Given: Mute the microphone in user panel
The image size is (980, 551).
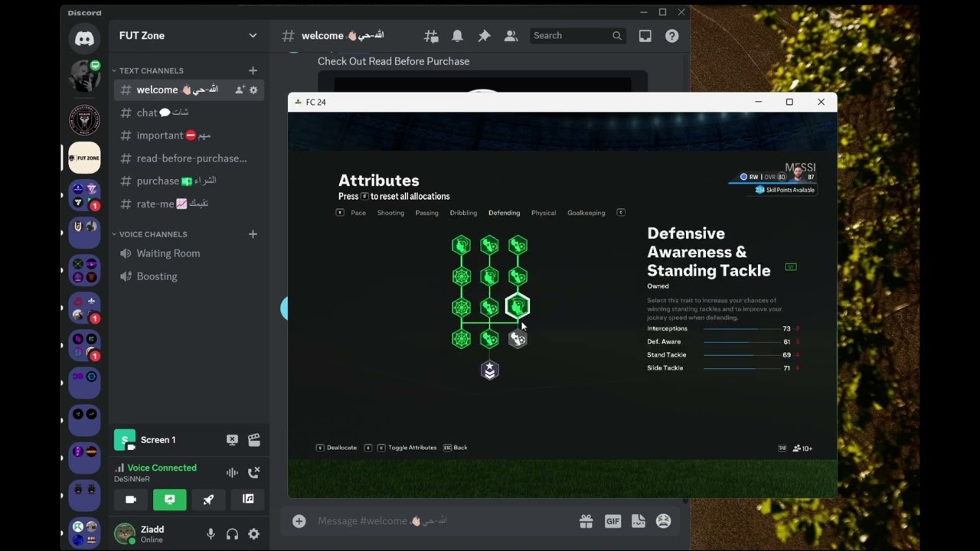Looking at the screenshot, I should [x=211, y=534].
